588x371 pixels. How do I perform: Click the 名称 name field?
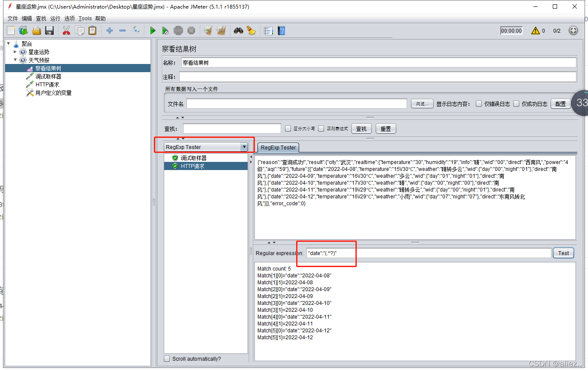(379, 63)
